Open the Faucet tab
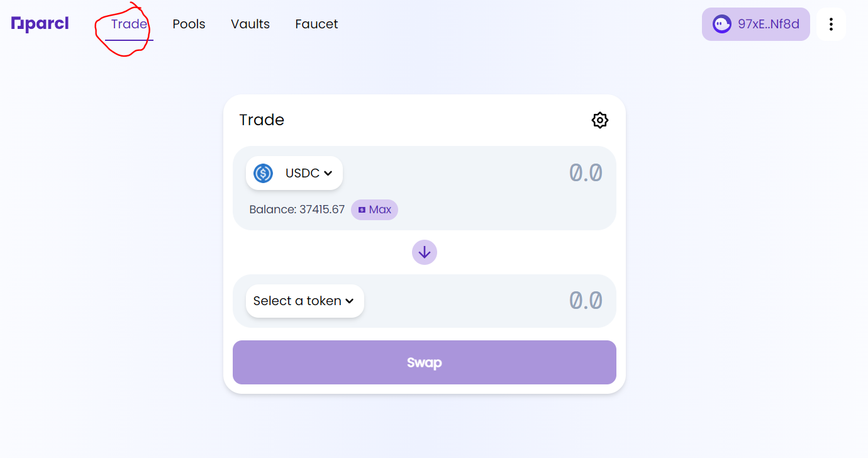868x458 pixels. (316, 24)
